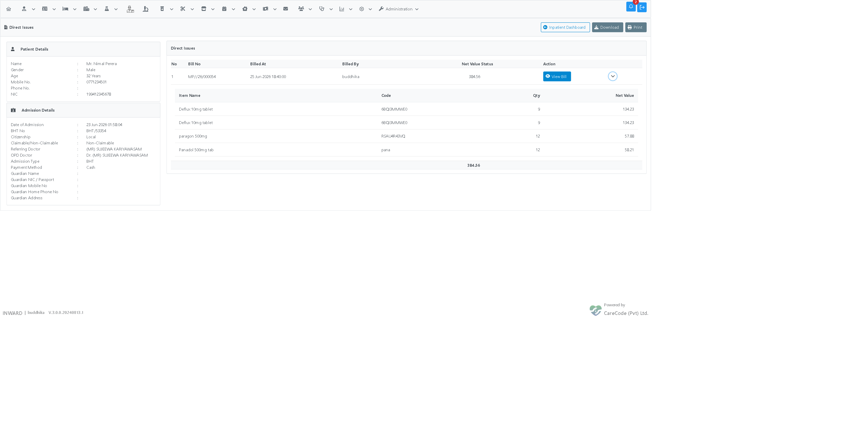Click the notifications bell icon
The image size is (868, 427).
pos(631,7)
